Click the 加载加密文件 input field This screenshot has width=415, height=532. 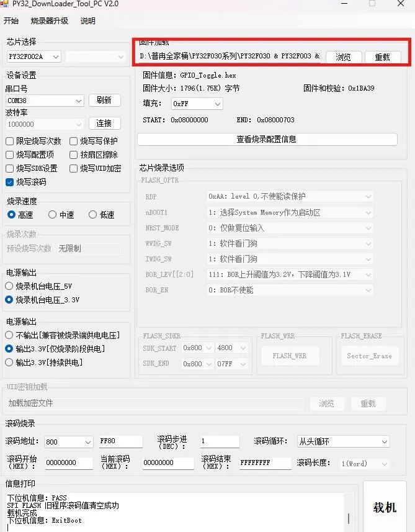(154, 404)
